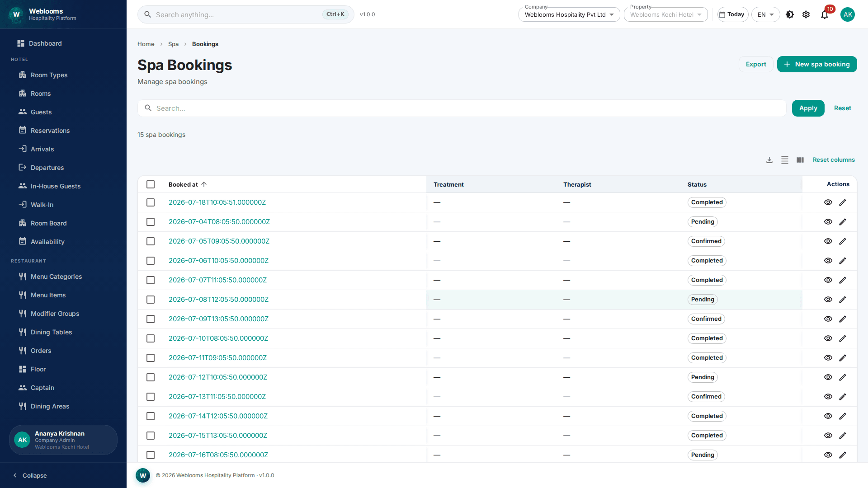Open the Today date picker
The image size is (868, 488).
(733, 14)
